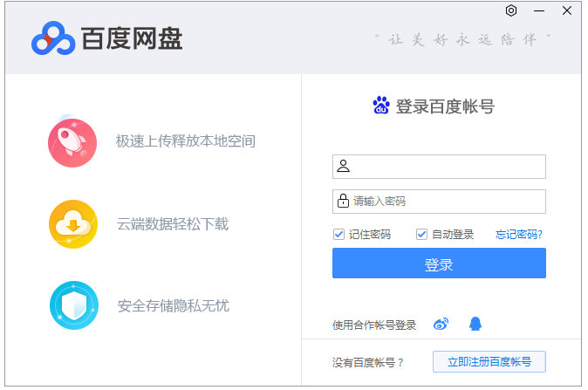588x390 pixels.
Task: Click the pink rocket upload icon
Action: coord(72,142)
